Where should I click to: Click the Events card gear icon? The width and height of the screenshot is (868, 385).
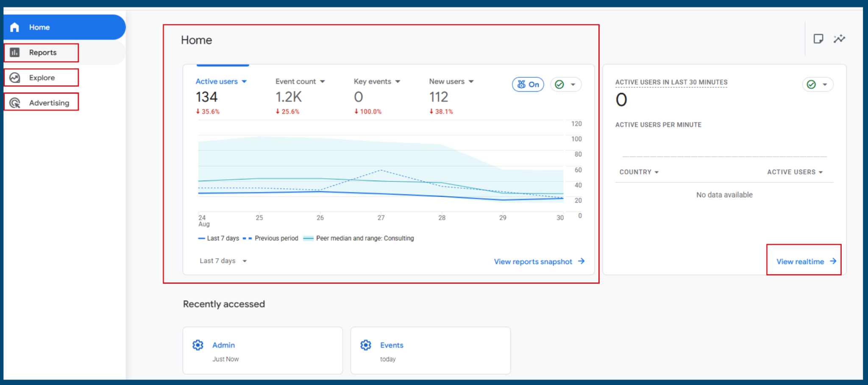(366, 345)
